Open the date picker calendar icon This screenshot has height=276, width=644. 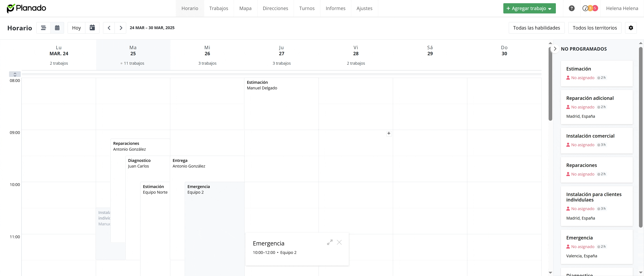pyautogui.click(x=92, y=28)
